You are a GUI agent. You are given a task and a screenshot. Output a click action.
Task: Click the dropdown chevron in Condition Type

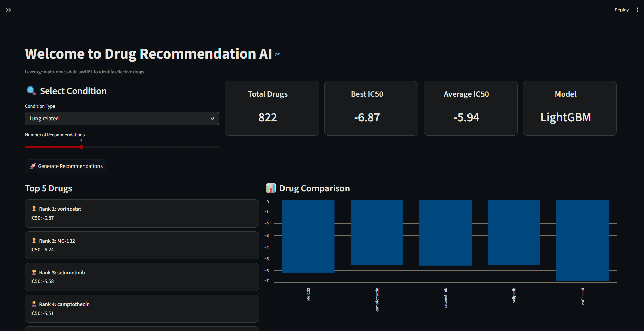(x=212, y=119)
